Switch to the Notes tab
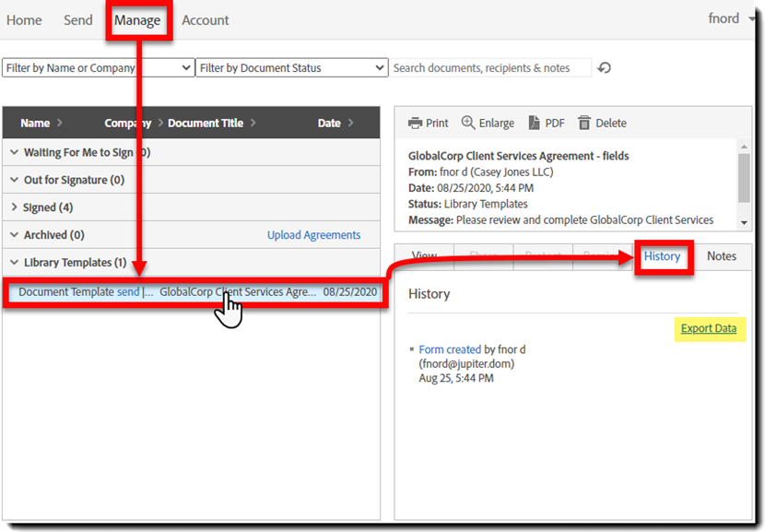The height and width of the screenshot is (532, 765). tap(722, 256)
